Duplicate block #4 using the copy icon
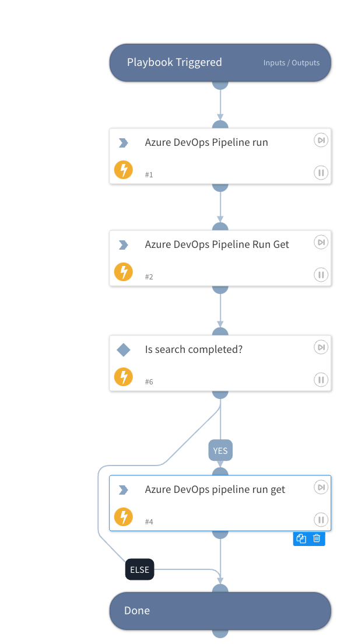 301,538
